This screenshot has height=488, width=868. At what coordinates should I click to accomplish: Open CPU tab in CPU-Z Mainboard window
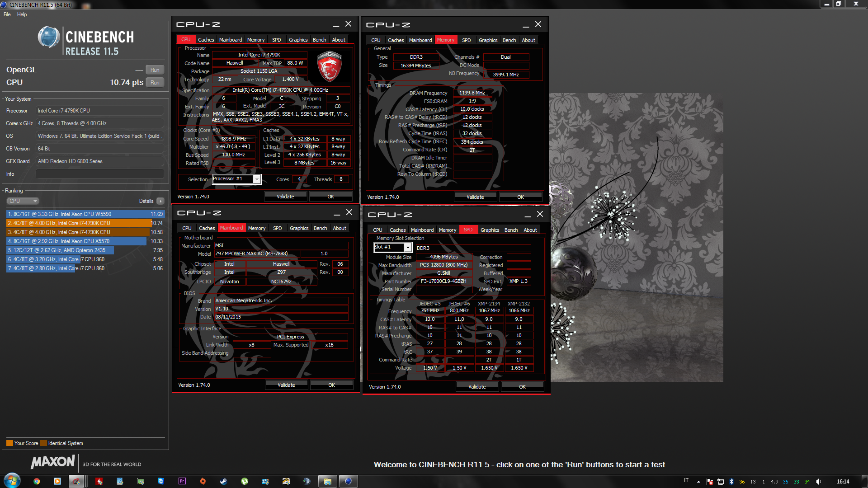(x=187, y=228)
